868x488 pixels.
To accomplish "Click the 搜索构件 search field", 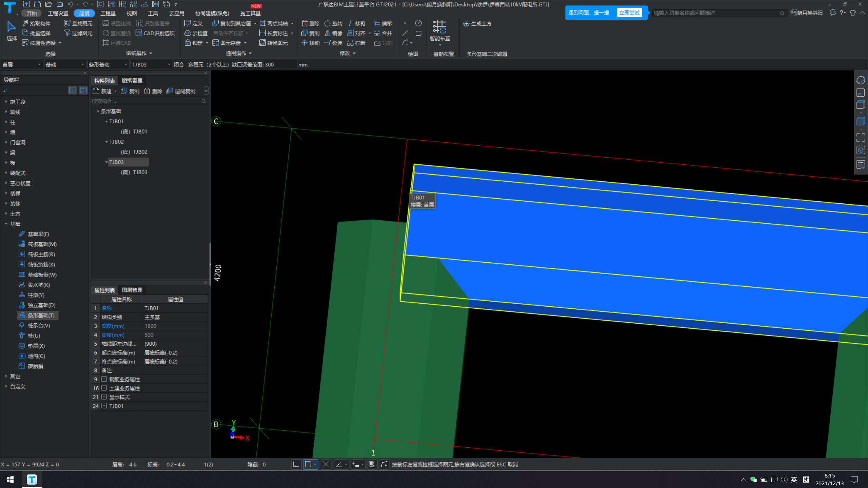I will coord(149,101).
